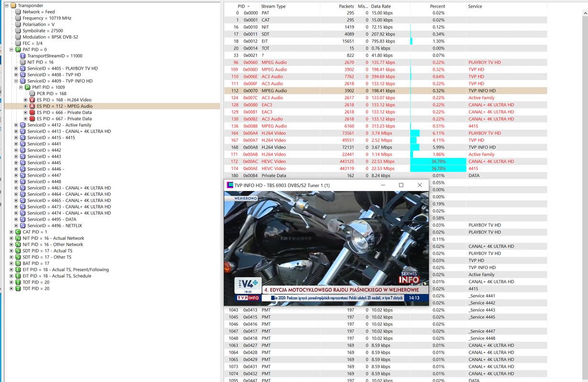Screen dimensions: 588x382
Task: Select the 0x0012 EIT table row
Action: click(x=385, y=42)
